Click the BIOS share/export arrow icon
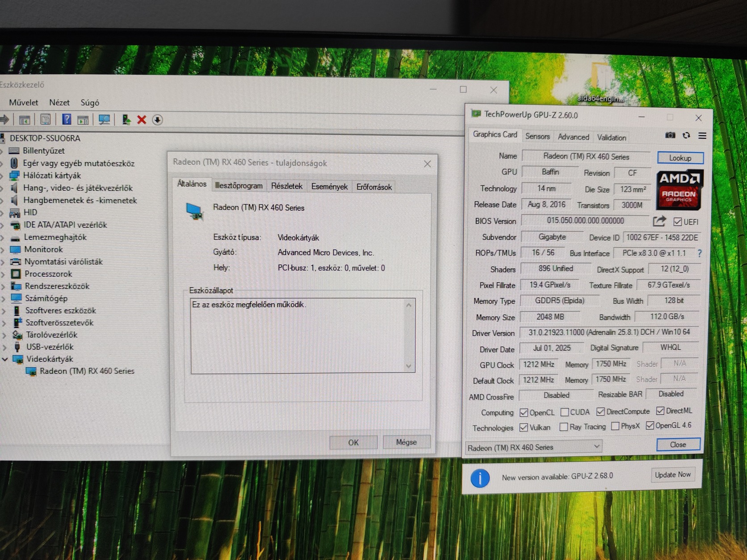This screenshot has height=560, width=747. 659,221
